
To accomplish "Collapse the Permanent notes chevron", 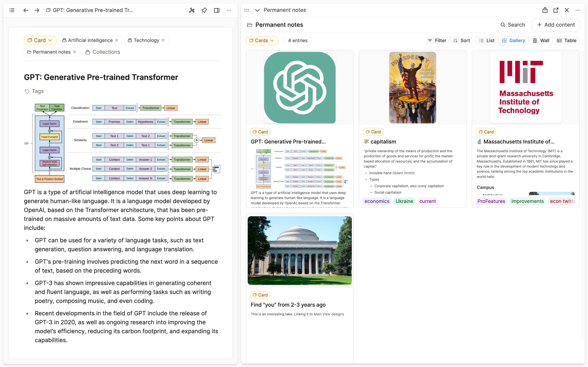I will pos(257,10).
